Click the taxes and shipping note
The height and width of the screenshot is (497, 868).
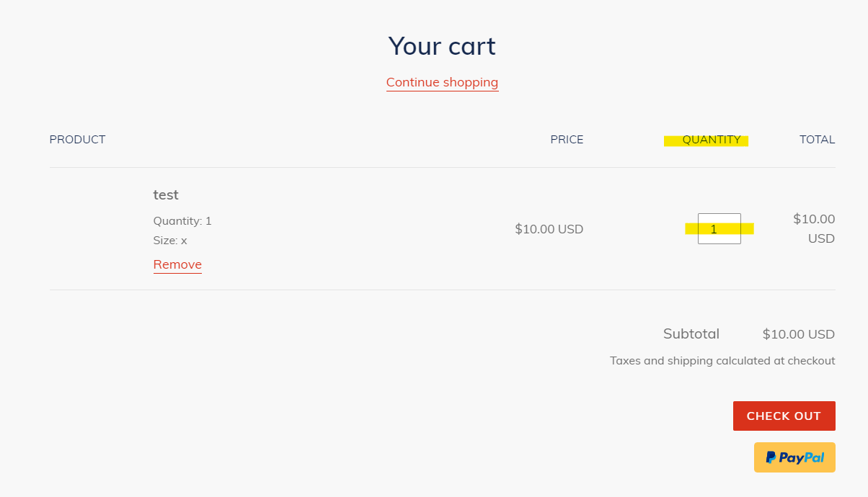click(722, 360)
